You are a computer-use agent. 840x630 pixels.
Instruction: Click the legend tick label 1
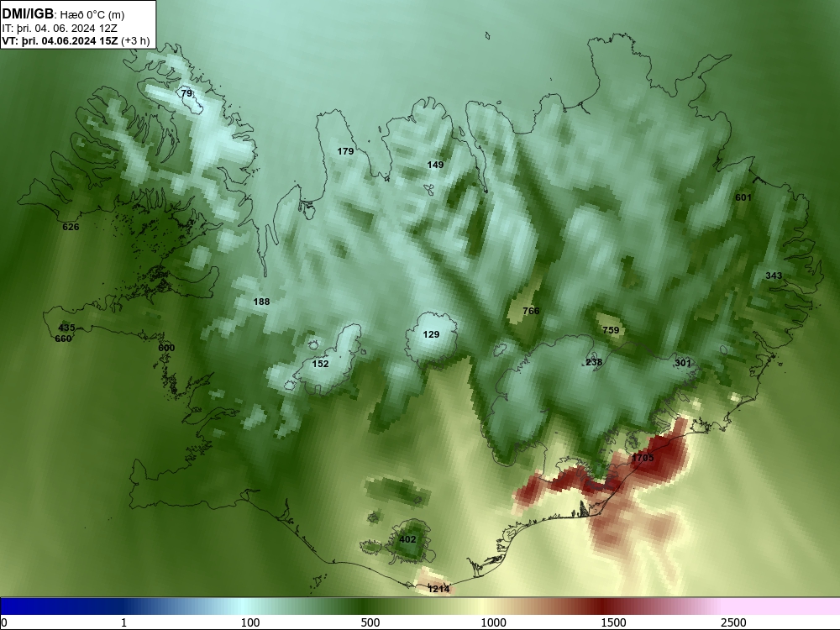point(123,622)
